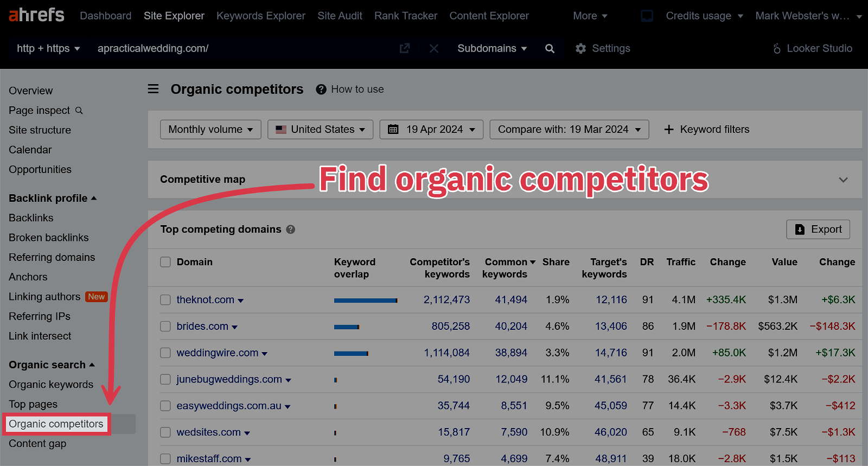The width and height of the screenshot is (868, 466).
Task: Open the More dropdown menu
Action: click(x=590, y=16)
